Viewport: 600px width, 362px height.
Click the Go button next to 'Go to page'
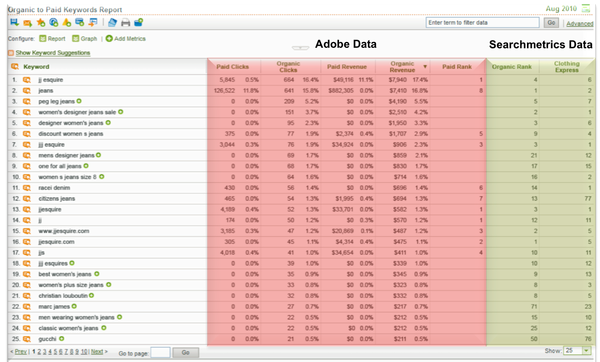[x=186, y=352]
